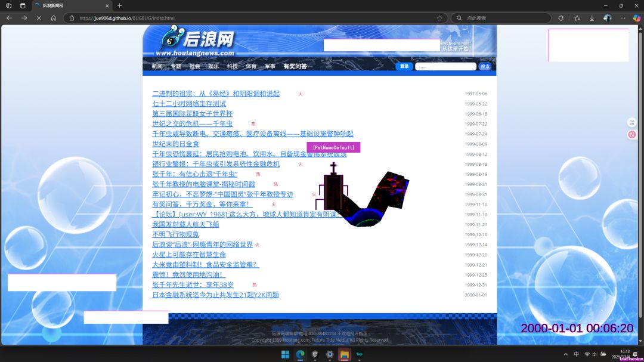Open the 娱乐 navigation item

tap(213, 66)
